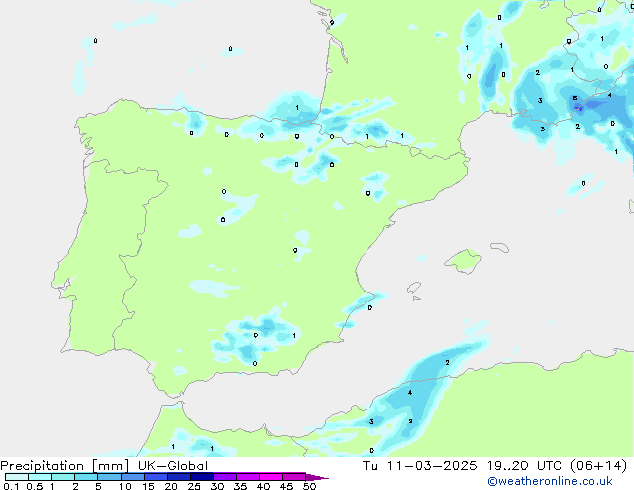Pick the 25–30 mm navy legend swatch

(201, 477)
